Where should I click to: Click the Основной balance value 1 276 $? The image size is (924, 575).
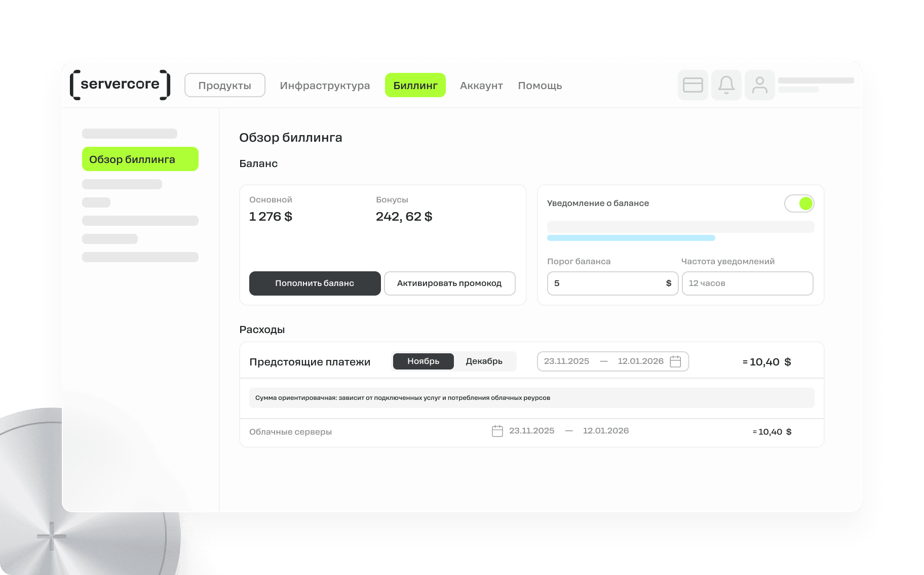pos(271,217)
